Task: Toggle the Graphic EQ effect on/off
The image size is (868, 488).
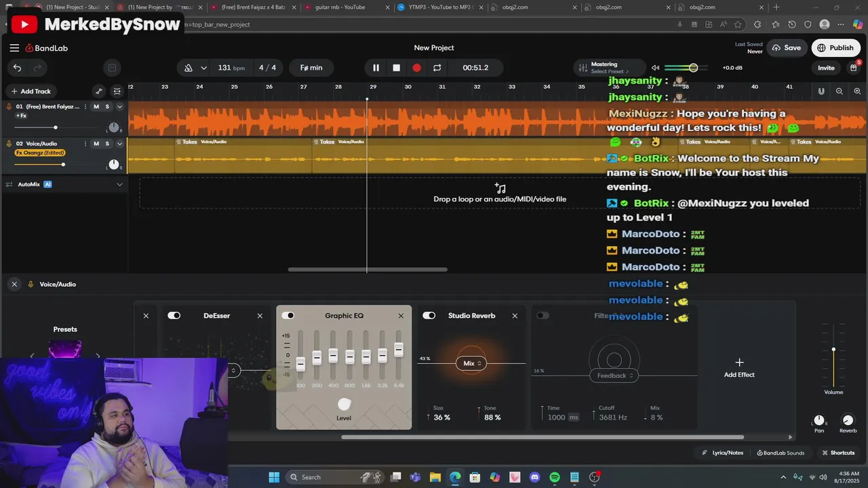Action: point(288,316)
